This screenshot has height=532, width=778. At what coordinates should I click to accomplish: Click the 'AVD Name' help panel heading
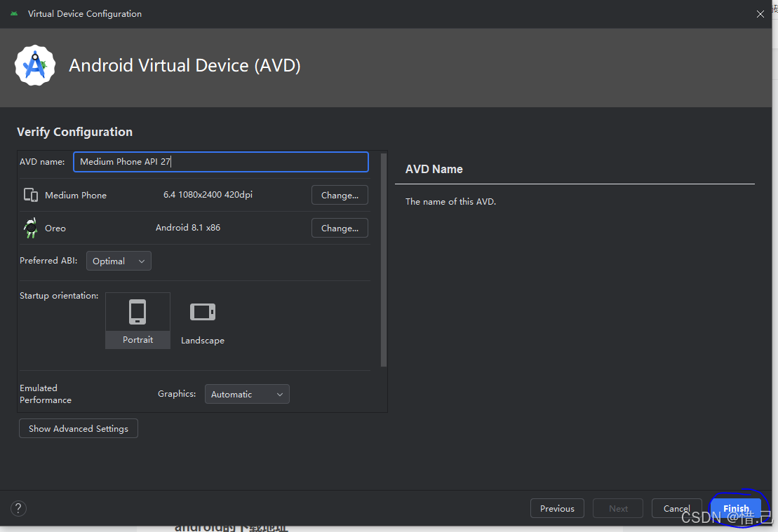[434, 169]
